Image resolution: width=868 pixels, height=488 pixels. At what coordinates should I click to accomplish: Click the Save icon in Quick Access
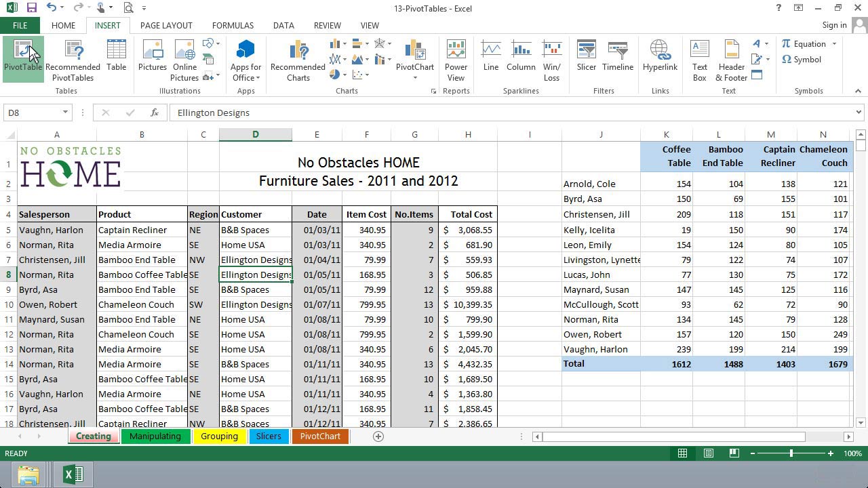click(x=32, y=8)
